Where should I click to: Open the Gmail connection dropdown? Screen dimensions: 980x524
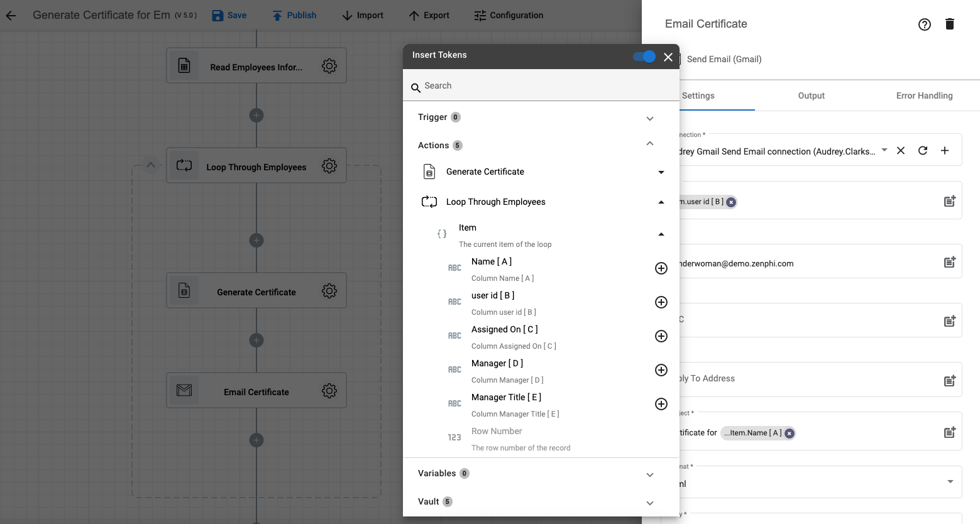tap(884, 150)
